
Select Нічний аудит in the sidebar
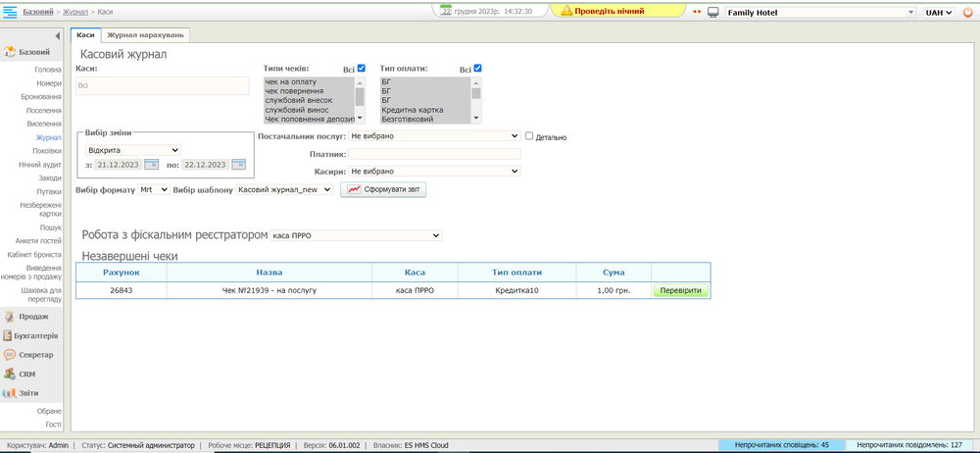click(x=39, y=165)
